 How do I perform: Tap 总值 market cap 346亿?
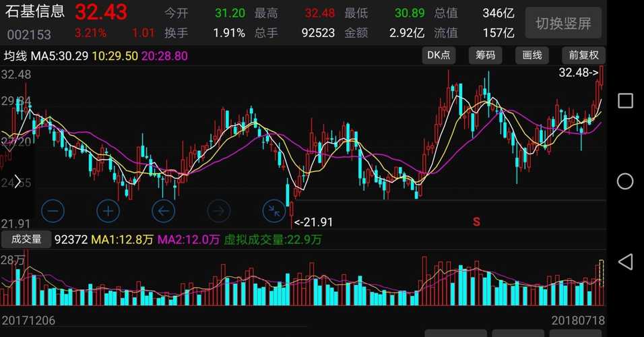coord(498,13)
